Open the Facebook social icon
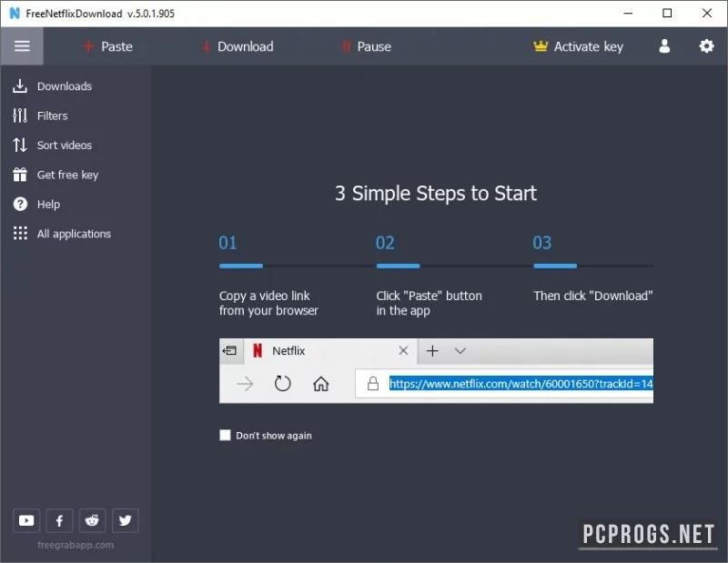 59,520
